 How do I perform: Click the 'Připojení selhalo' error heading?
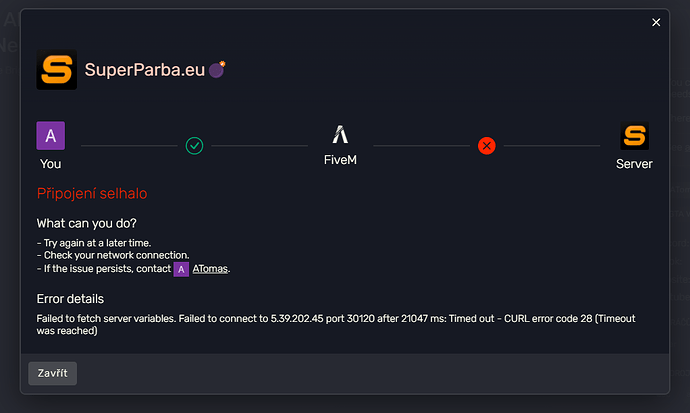pyautogui.click(x=92, y=194)
